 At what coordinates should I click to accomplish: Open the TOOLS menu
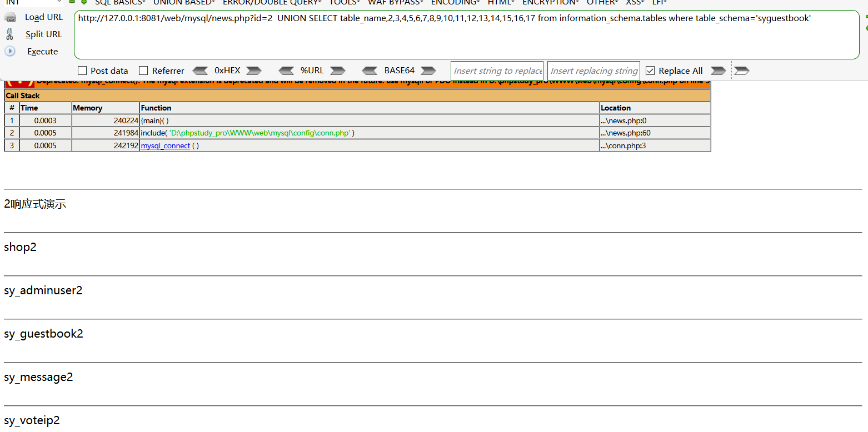345,2
